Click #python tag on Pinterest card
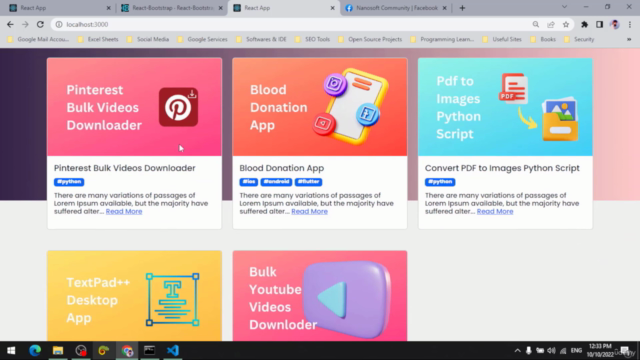The width and height of the screenshot is (640, 360). [x=69, y=182]
